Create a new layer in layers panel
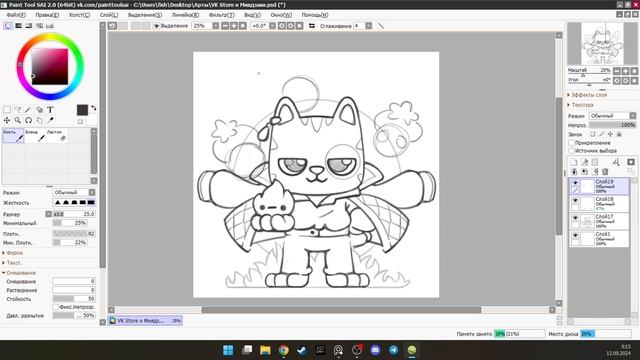 point(573,162)
